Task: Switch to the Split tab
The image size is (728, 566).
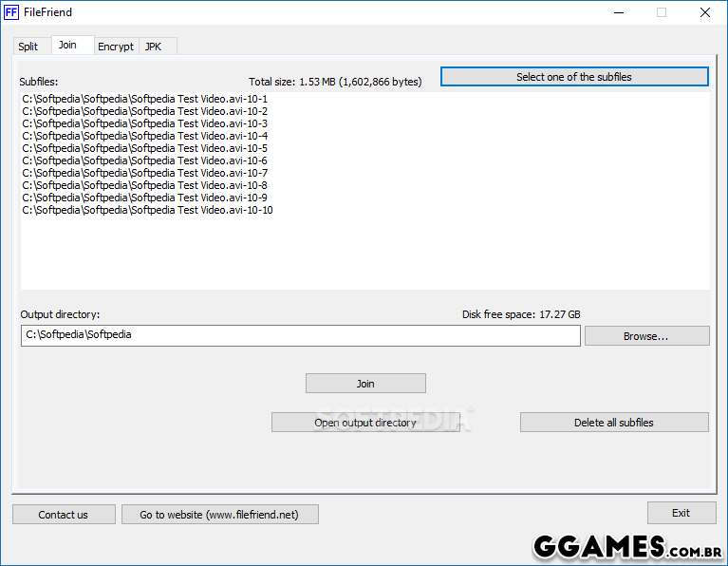Action: point(28,47)
